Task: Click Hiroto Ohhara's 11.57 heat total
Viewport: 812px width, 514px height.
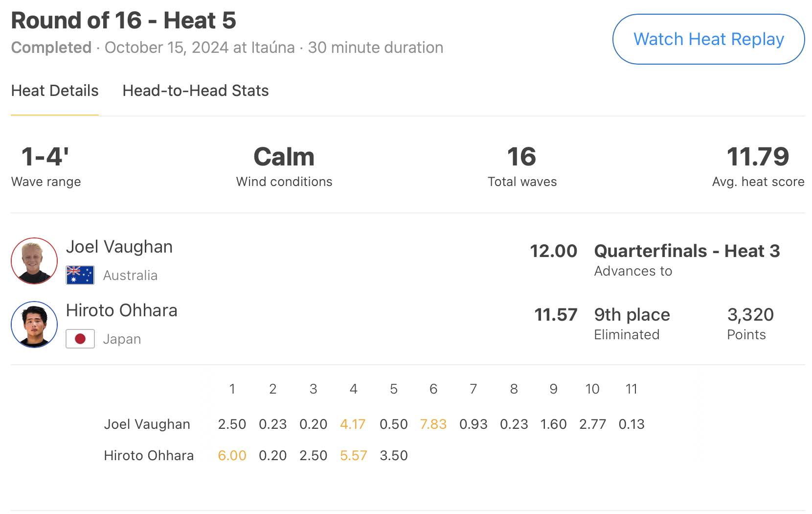Action: click(x=556, y=315)
